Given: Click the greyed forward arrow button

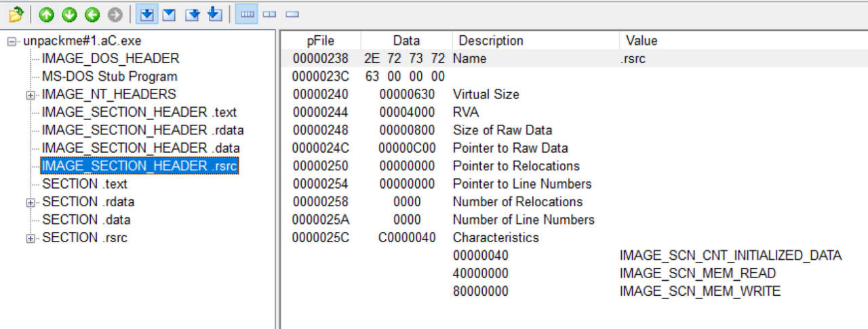Looking at the screenshot, I should pos(115,14).
